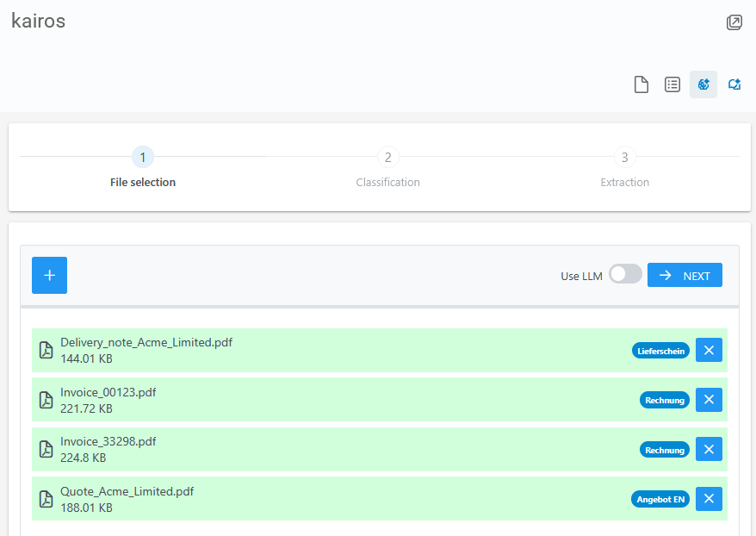Remove Invoice_00123.pdf from the list
Screen dimensions: 756x536
709,400
